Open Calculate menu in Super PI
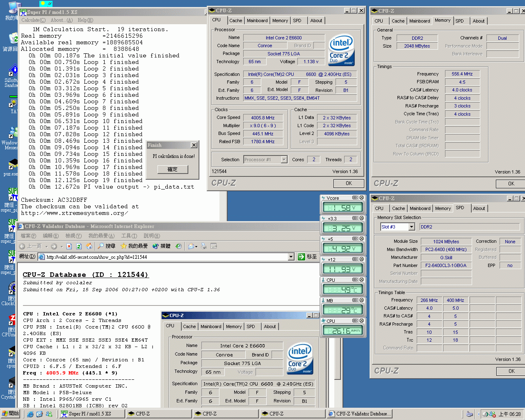This screenshot has width=525, height=420. pyautogui.click(x=33, y=20)
